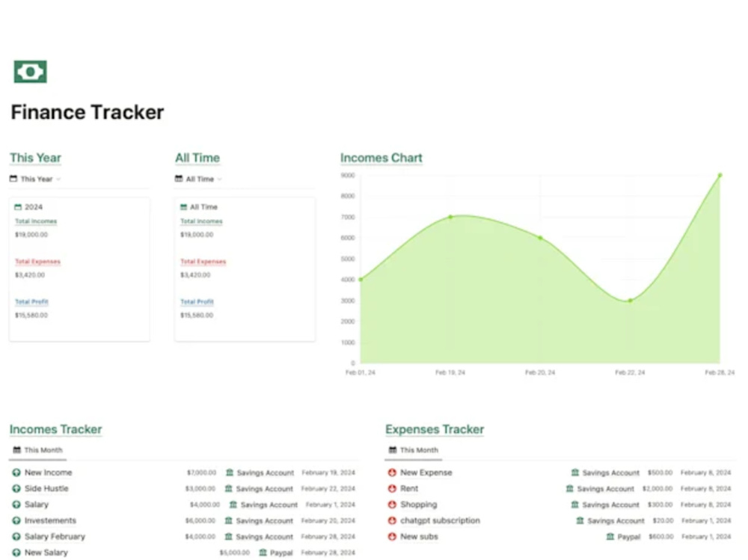This screenshot has height=560, width=748.
Task: Click bank icon beside Paypal in New Salary row
Action: tap(263, 553)
